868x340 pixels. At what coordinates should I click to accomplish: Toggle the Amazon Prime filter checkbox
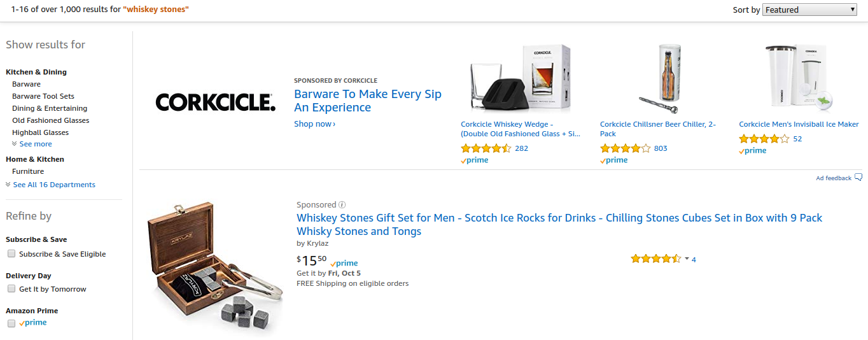click(11, 323)
